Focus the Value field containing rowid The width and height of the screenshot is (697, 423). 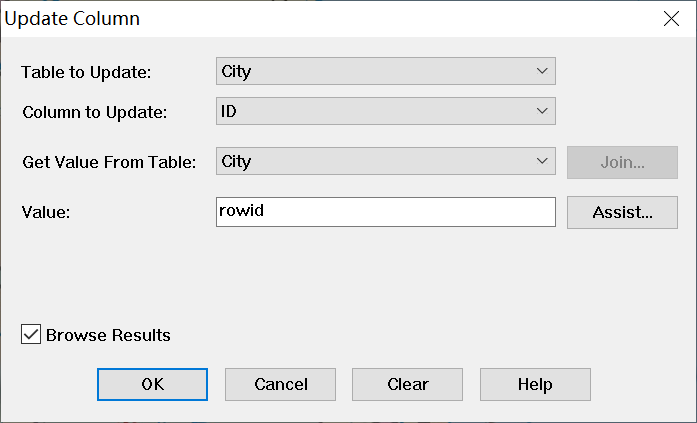click(385, 212)
